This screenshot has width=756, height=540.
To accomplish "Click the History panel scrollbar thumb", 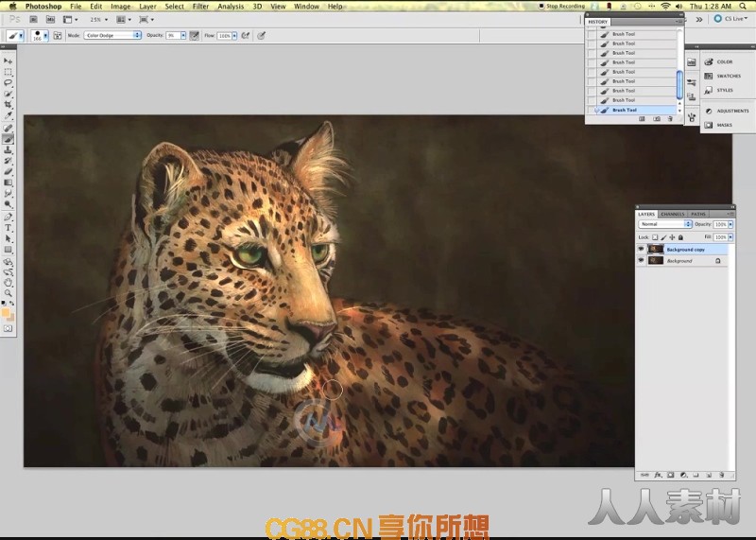I will pyautogui.click(x=679, y=85).
